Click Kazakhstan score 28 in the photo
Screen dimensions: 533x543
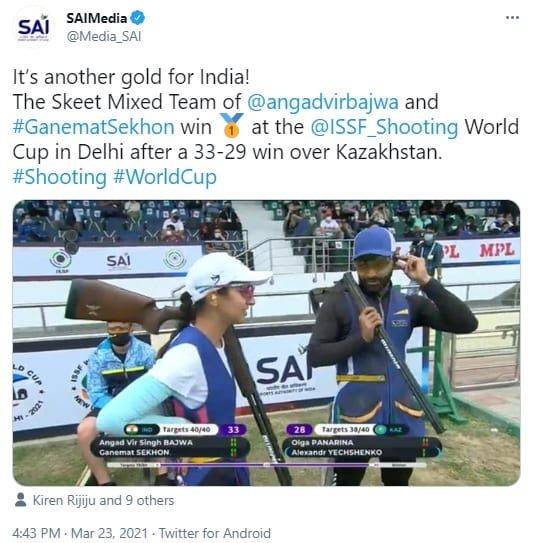pos(299,430)
